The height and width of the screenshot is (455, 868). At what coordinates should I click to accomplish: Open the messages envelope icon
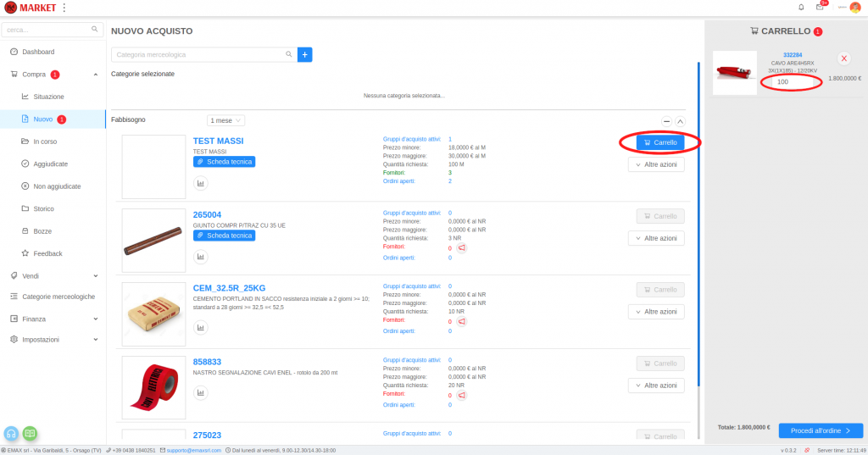[820, 8]
